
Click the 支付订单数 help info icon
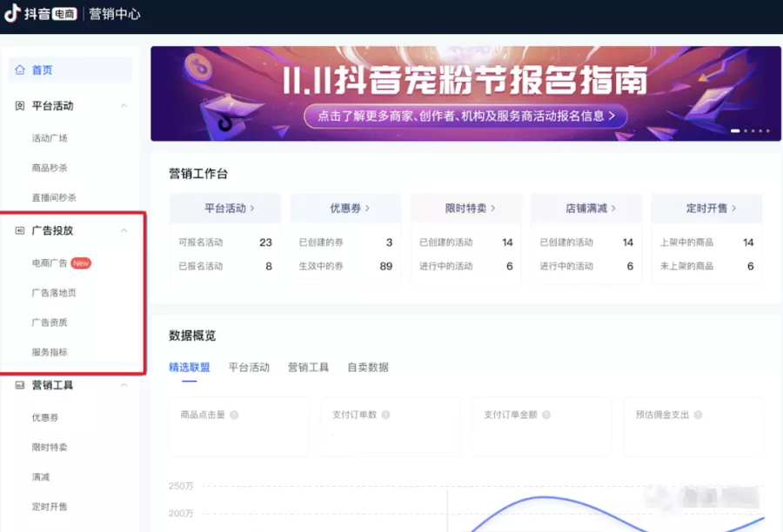pos(385,415)
